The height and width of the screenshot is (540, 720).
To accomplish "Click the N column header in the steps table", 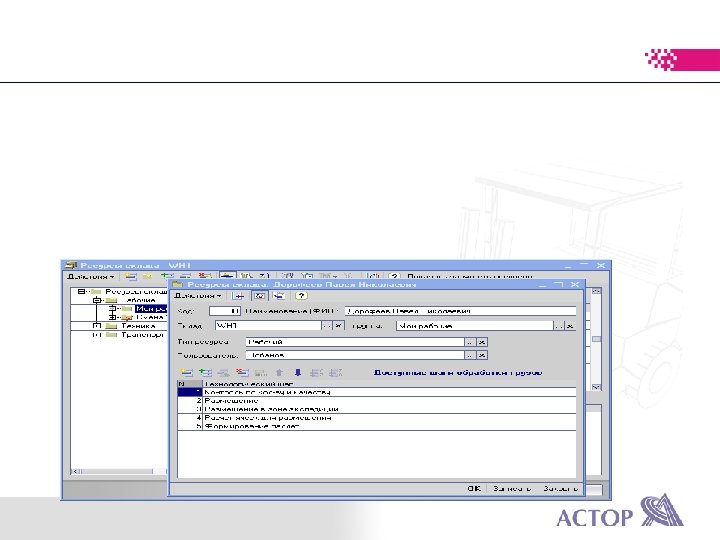I will point(190,384).
